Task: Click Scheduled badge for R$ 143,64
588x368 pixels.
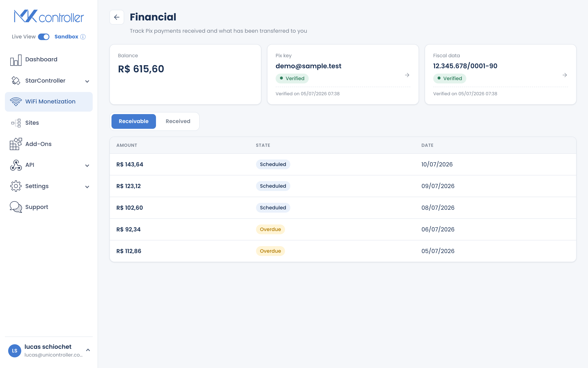Action: 273,164
